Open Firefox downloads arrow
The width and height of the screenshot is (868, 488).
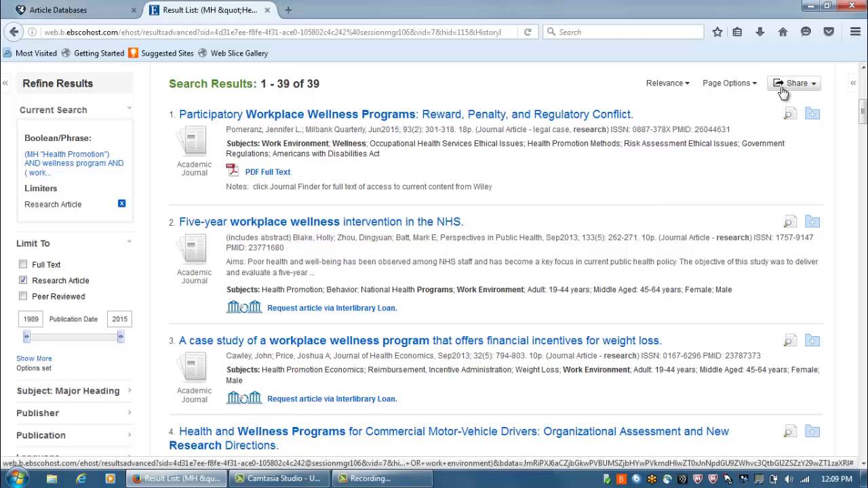pyautogui.click(x=759, y=32)
